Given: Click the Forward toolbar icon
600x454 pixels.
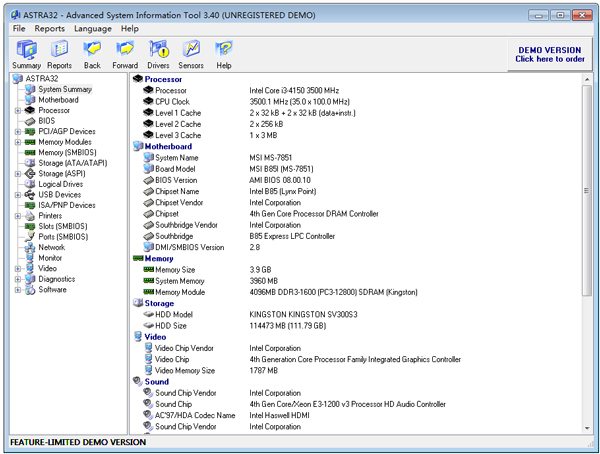Looking at the screenshot, I should pos(125,54).
